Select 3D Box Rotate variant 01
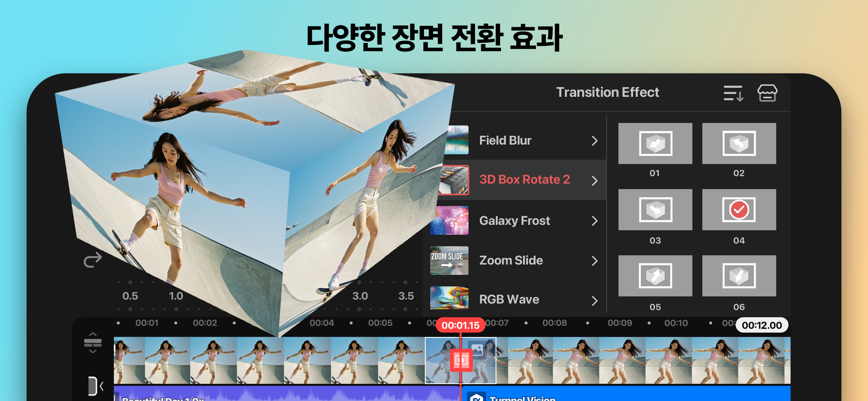The width and height of the screenshot is (868, 401). (655, 143)
